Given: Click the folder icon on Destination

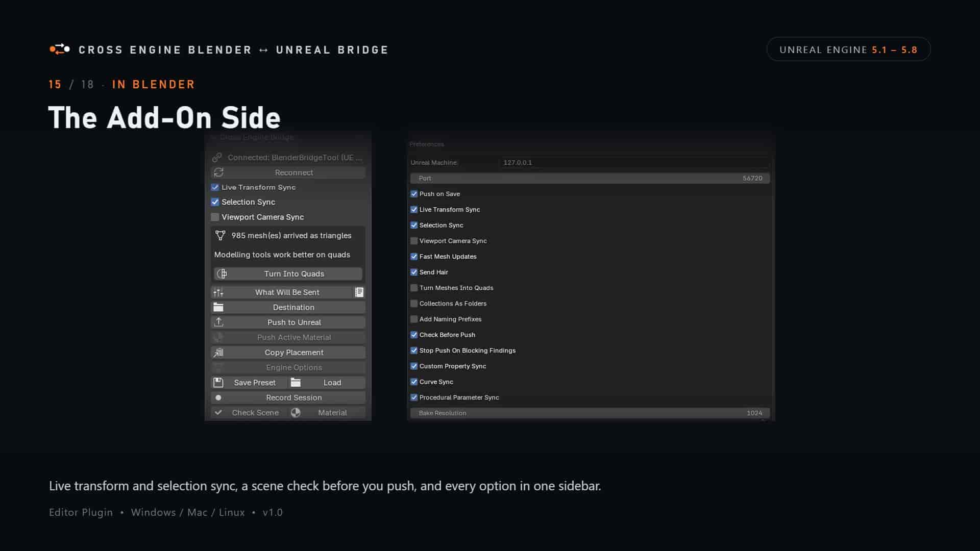Looking at the screenshot, I should click(218, 307).
